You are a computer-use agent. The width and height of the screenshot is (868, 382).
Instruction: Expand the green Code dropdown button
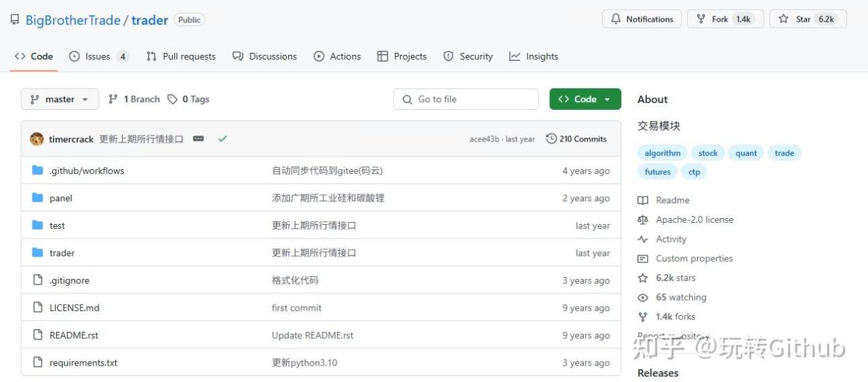pyautogui.click(x=585, y=99)
